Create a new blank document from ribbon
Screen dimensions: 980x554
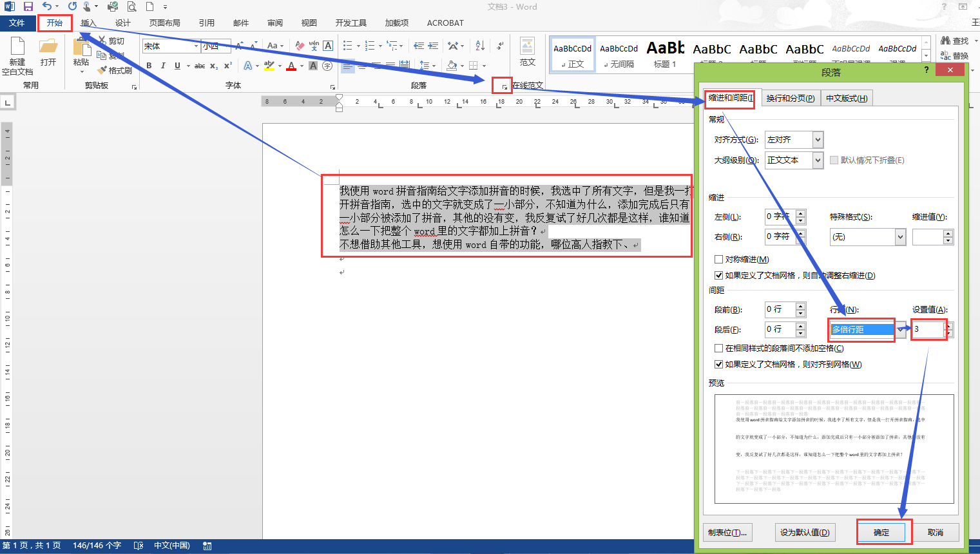click(x=17, y=56)
